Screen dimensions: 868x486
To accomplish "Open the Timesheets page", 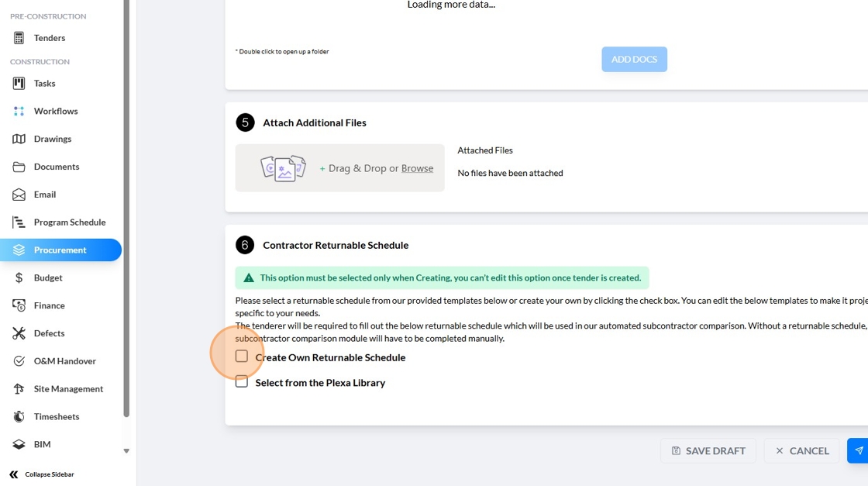I will (56, 417).
